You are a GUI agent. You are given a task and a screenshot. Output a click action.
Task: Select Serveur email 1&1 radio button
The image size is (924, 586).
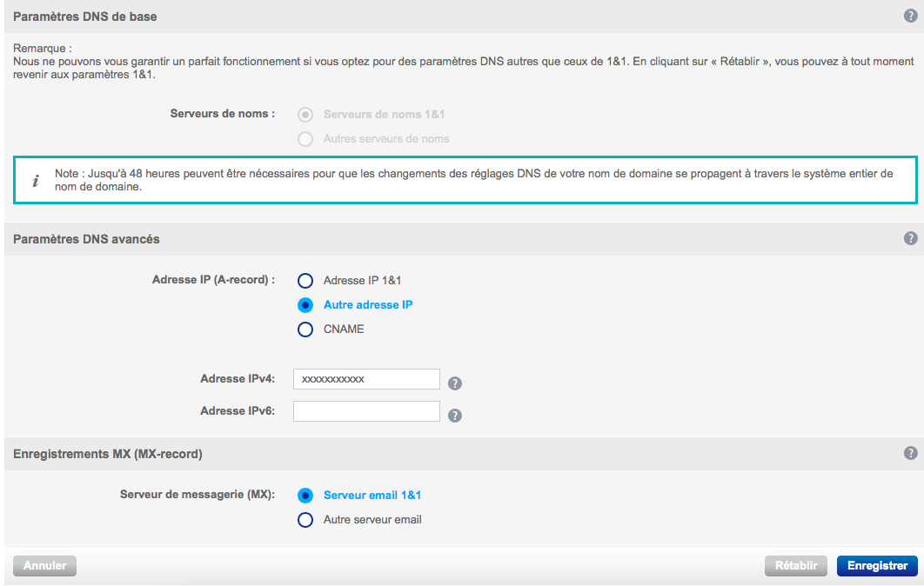tap(305, 496)
